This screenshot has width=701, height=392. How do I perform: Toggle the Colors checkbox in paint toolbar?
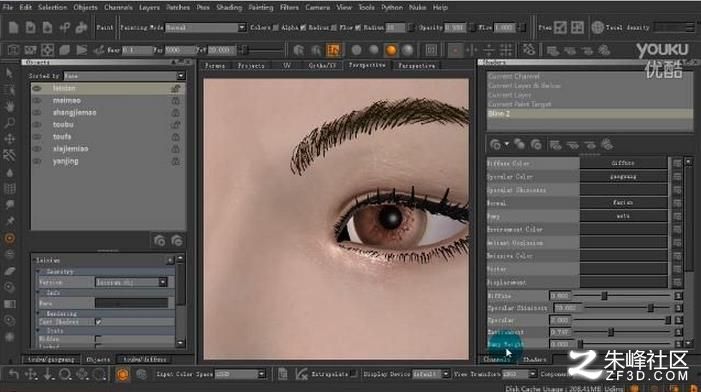coord(276,28)
